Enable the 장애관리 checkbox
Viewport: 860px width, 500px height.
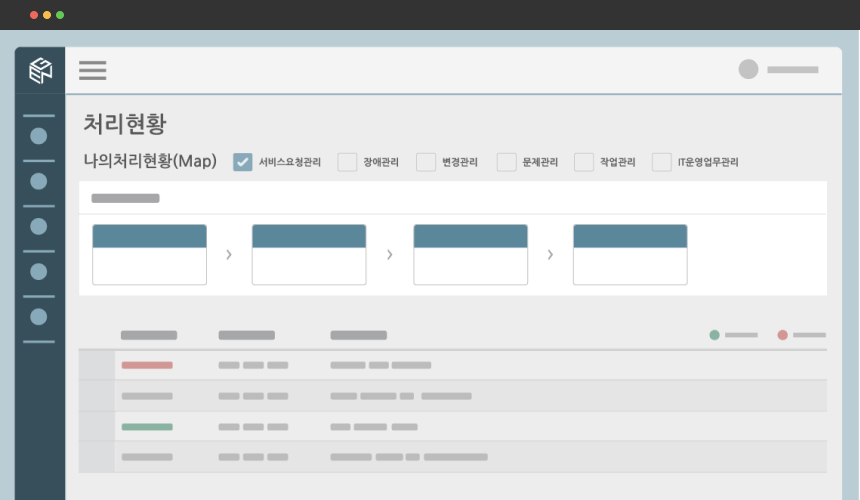tap(347, 162)
